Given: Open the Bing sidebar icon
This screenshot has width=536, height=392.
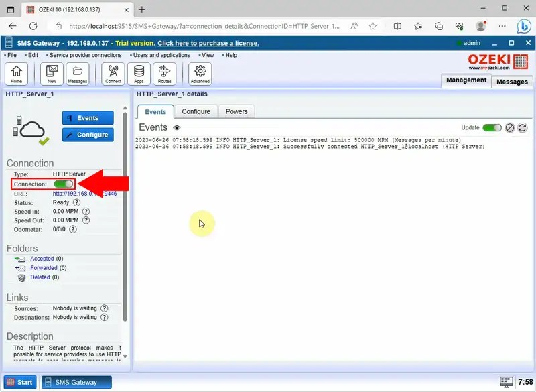Looking at the screenshot, I should coord(523,26).
